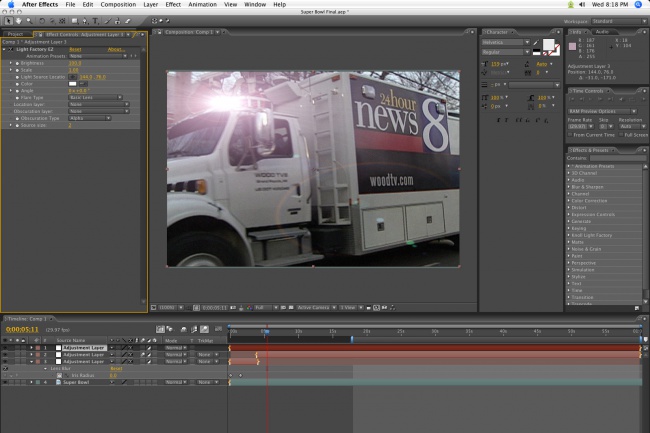
Task: Click Light Source Location crosshair button
Action: click(73, 77)
